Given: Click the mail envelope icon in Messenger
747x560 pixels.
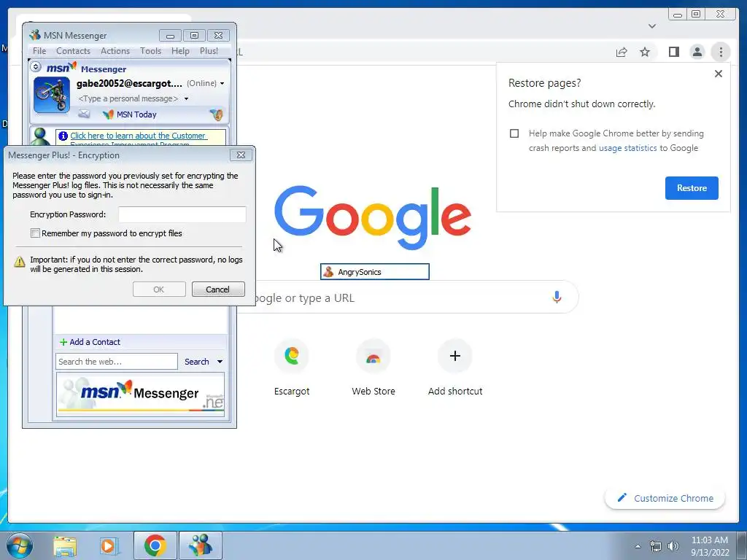Looking at the screenshot, I should [x=84, y=114].
